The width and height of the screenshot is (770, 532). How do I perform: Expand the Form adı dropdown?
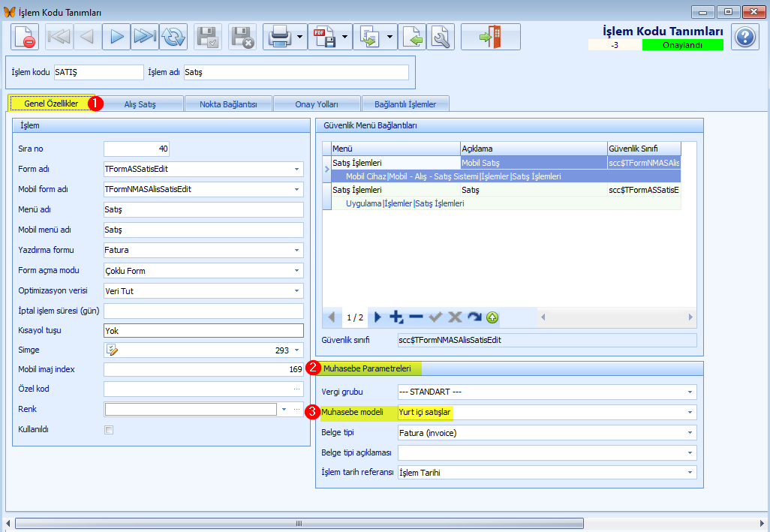(x=296, y=169)
